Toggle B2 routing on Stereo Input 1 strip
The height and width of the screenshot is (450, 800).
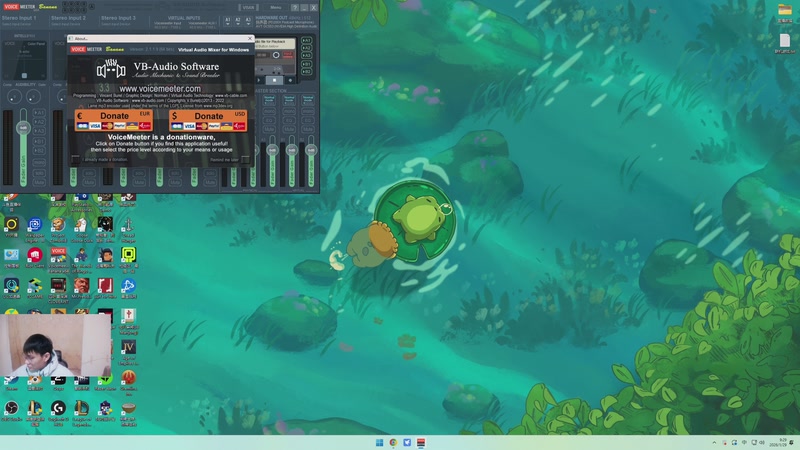click(39, 151)
